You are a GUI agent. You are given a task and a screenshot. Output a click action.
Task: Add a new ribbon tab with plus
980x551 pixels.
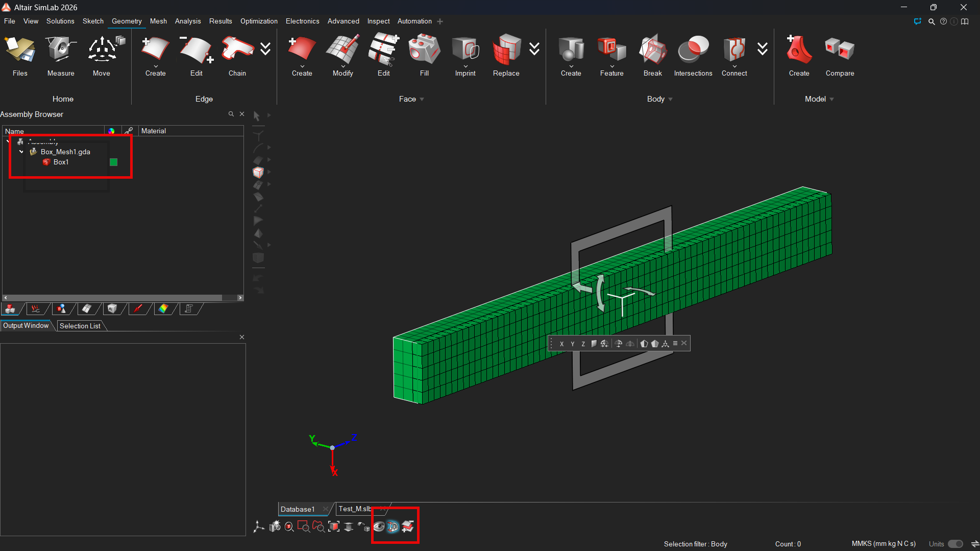pos(440,21)
